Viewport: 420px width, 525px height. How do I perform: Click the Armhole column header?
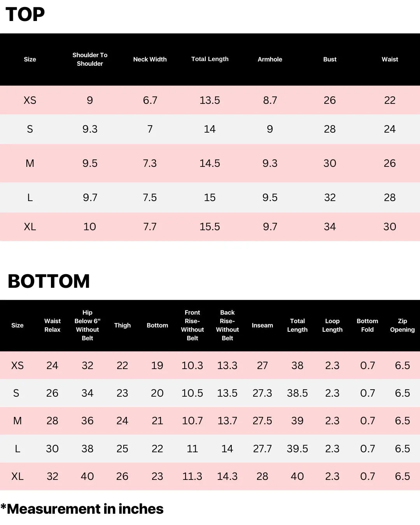[x=270, y=59]
